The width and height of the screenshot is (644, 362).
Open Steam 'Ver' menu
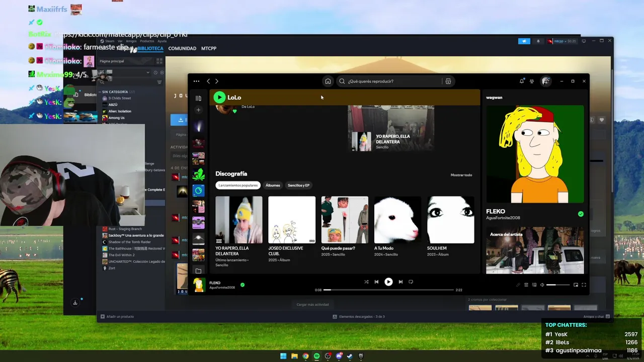(121, 41)
